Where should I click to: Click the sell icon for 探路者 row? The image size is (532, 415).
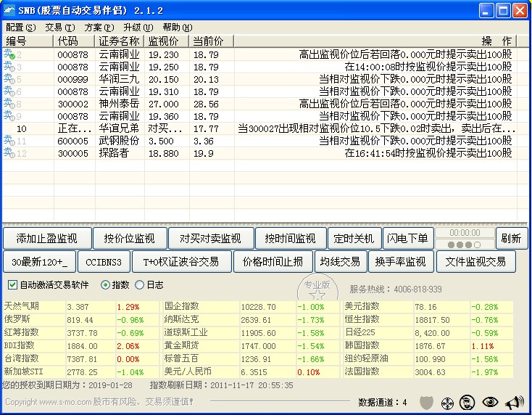click(x=9, y=153)
